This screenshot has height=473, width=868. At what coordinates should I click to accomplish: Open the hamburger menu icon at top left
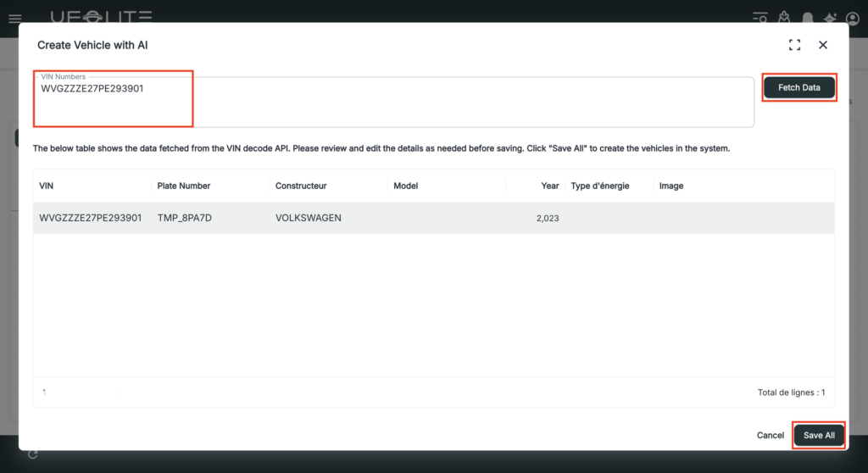coord(14,18)
